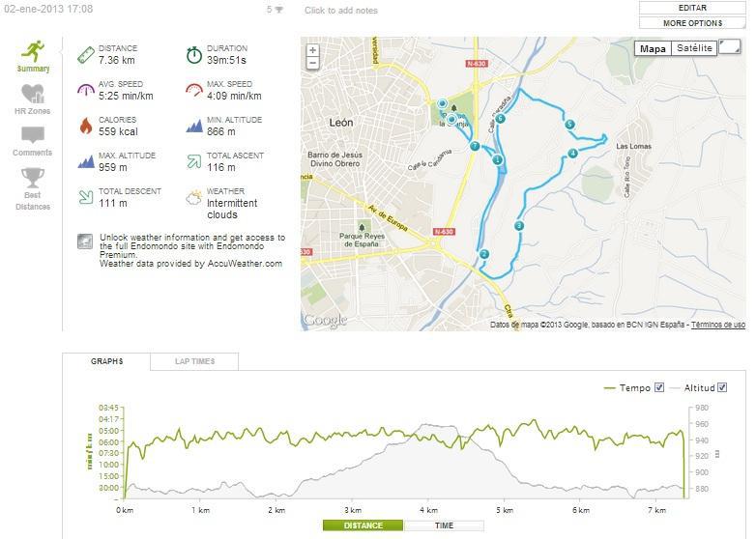Open the Comments speech bubble icon
Screen dimensions: 756x539
tap(33, 136)
